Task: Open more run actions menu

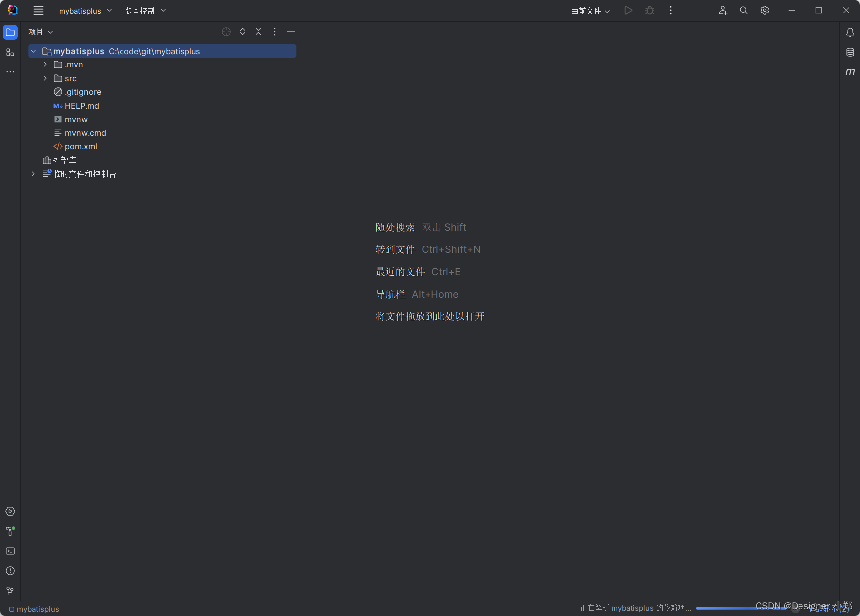Action: tap(671, 10)
